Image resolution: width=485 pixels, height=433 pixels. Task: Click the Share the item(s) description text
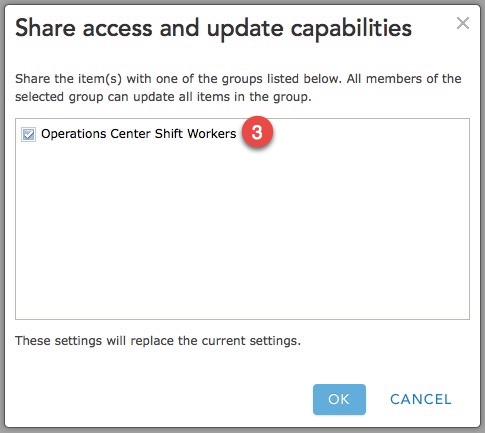(238, 88)
